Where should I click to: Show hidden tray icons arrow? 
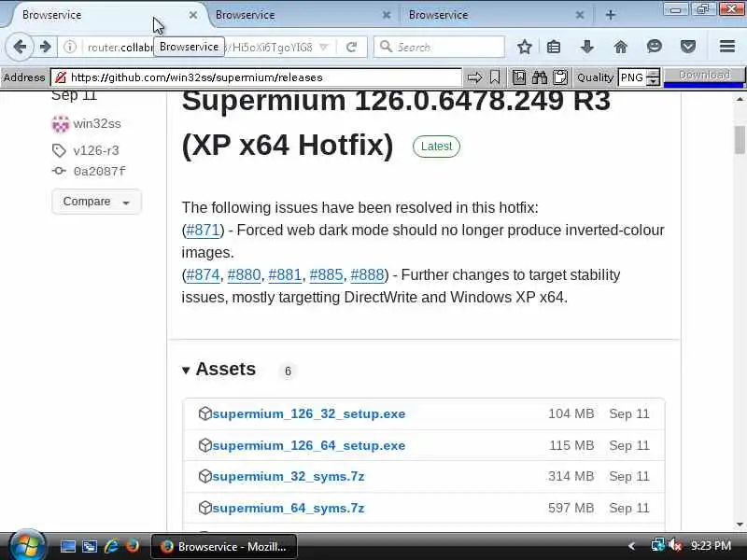click(632, 546)
